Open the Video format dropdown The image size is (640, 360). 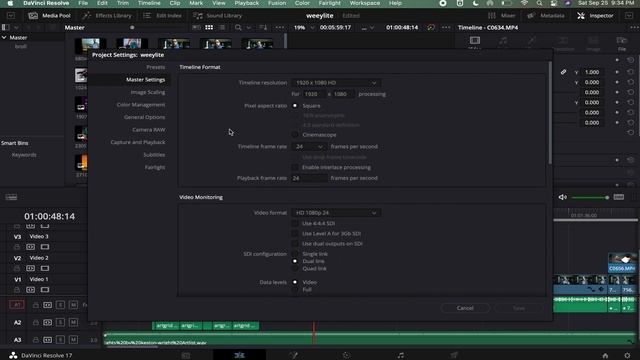click(336, 213)
